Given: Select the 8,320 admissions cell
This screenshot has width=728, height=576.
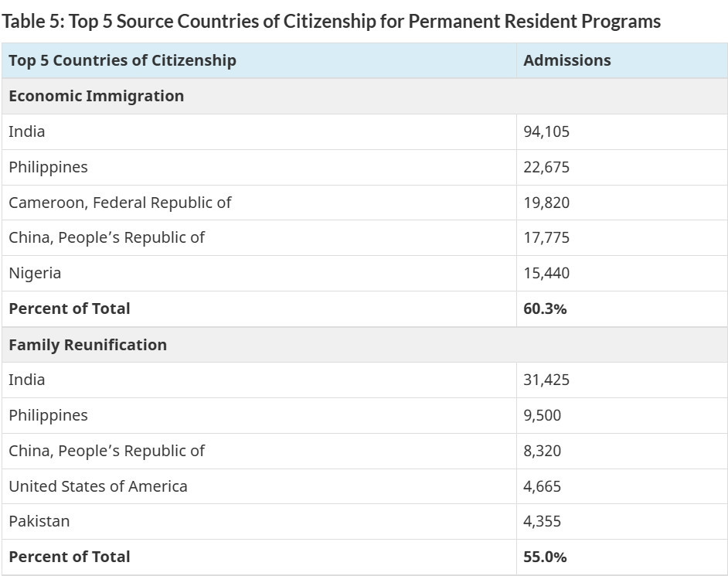Looking at the screenshot, I should (543, 451).
